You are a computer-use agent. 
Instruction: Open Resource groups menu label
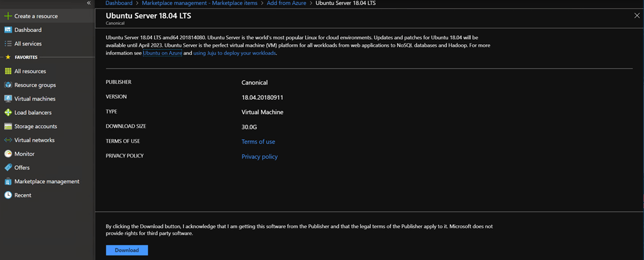pyautogui.click(x=35, y=85)
